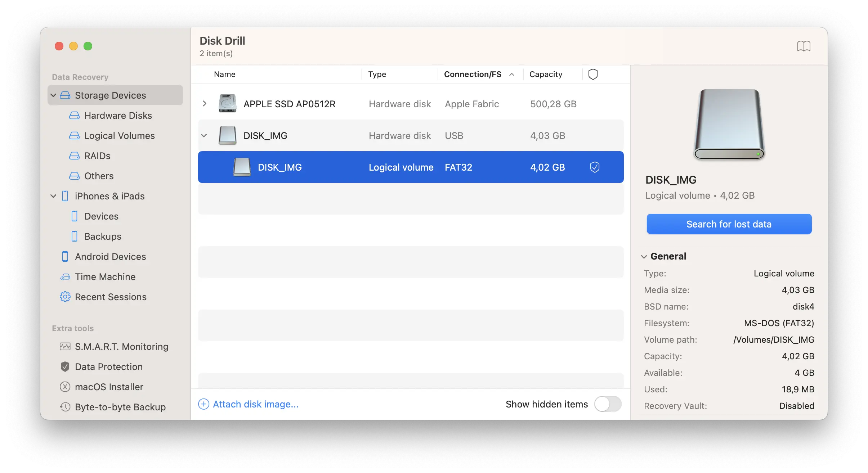
Task: Click the iPhones & iPads phone icon
Action: 65,196
